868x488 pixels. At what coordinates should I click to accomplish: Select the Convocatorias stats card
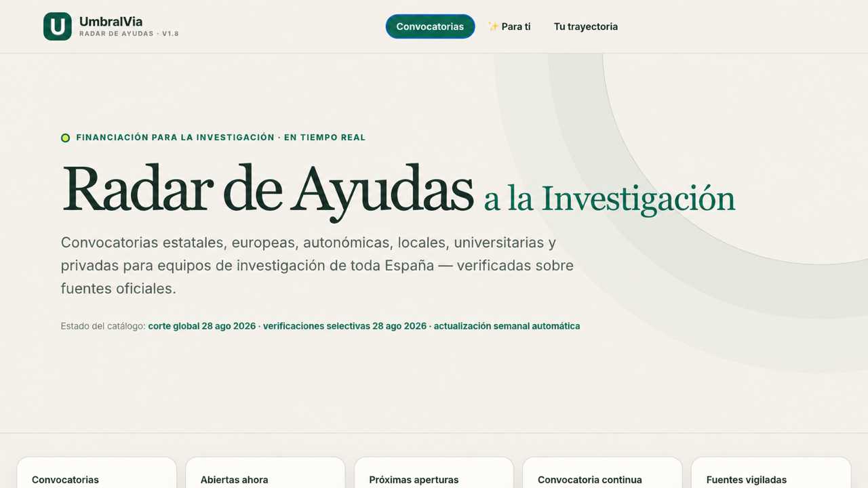(96, 472)
